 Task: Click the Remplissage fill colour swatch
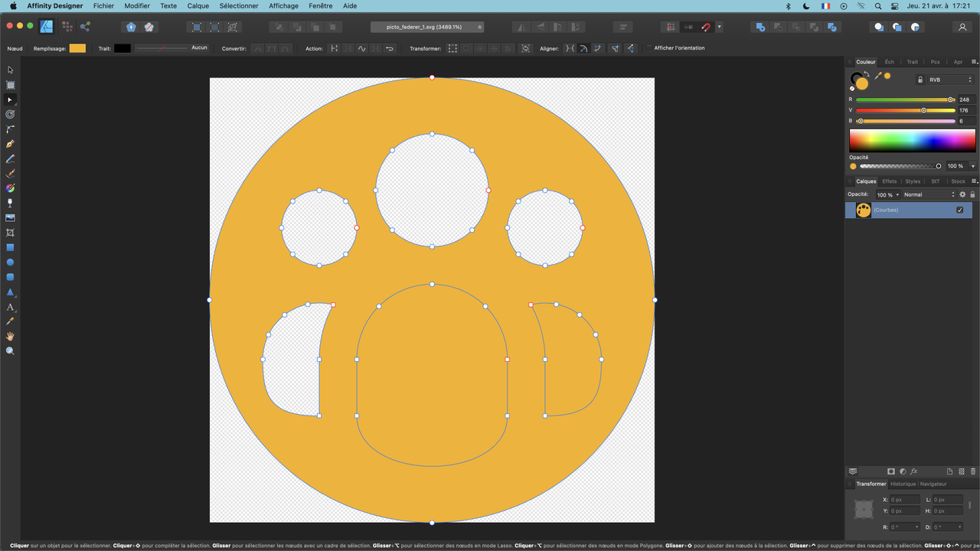coord(77,48)
